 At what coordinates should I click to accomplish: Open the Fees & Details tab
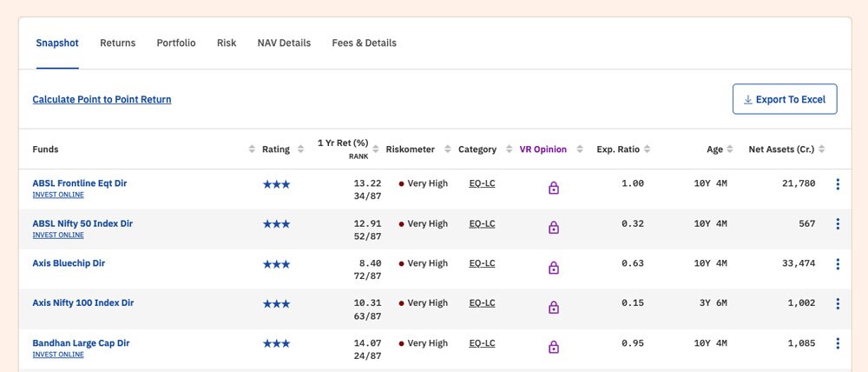(364, 43)
